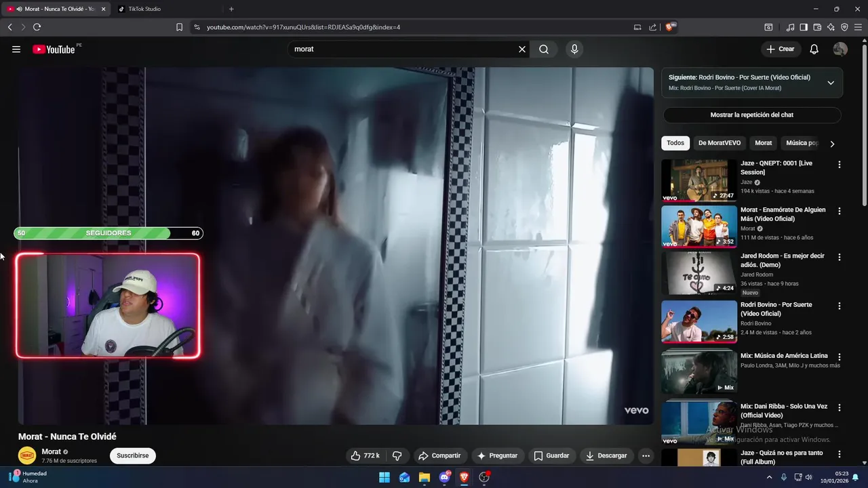Open the Brave main menu
This screenshot has height=488, width=868.
click(859, 27)
